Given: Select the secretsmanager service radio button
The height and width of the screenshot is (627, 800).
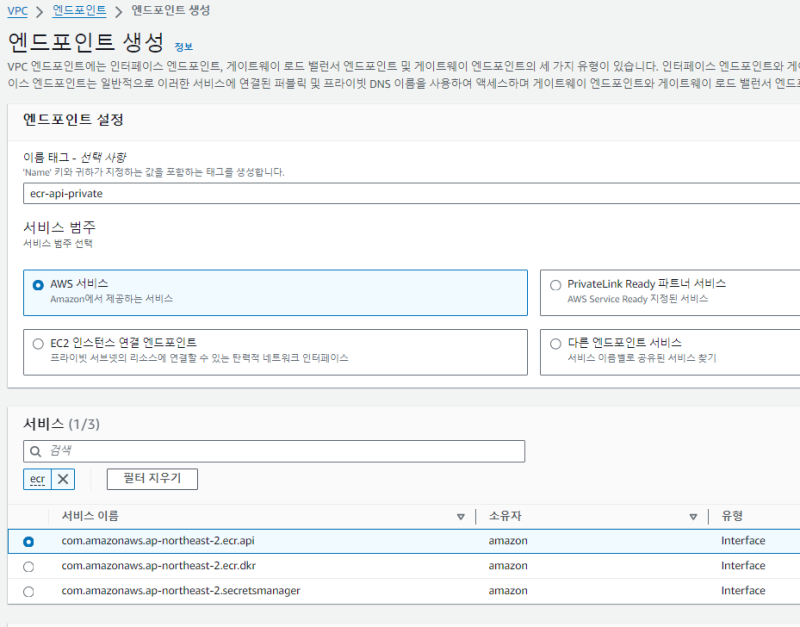Looking at the screenshot, I should tap(28, 591).
